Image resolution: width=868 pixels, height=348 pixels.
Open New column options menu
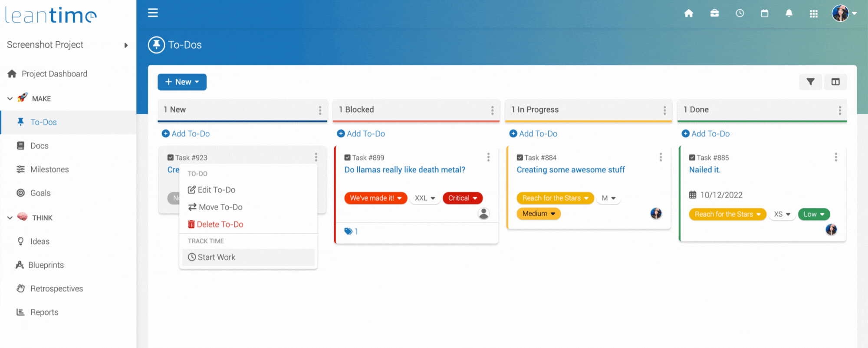point(320,110)
